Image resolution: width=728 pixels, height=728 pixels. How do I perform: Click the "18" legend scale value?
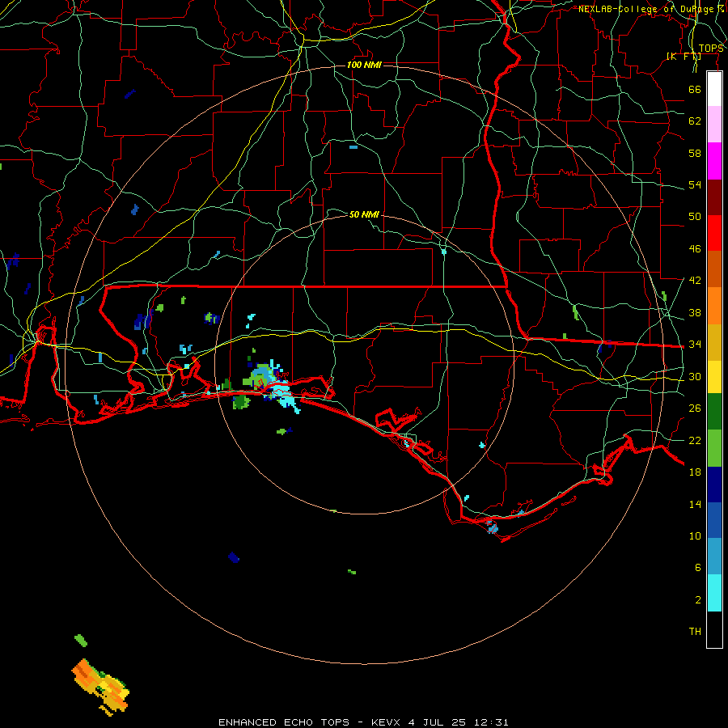[x=695, y=472]
